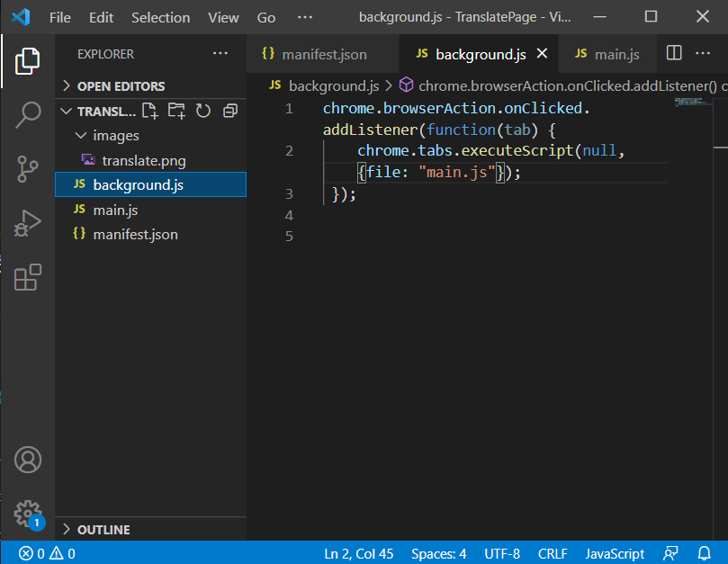Screen dimensions: 728x564
Task: Open the Search view in activity bar
Action: coord(28,115)
